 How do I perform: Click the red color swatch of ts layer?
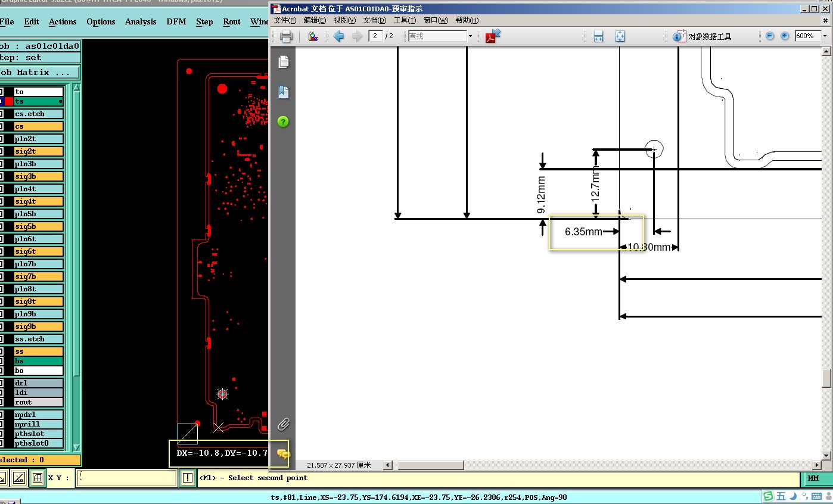pos(9,101)
